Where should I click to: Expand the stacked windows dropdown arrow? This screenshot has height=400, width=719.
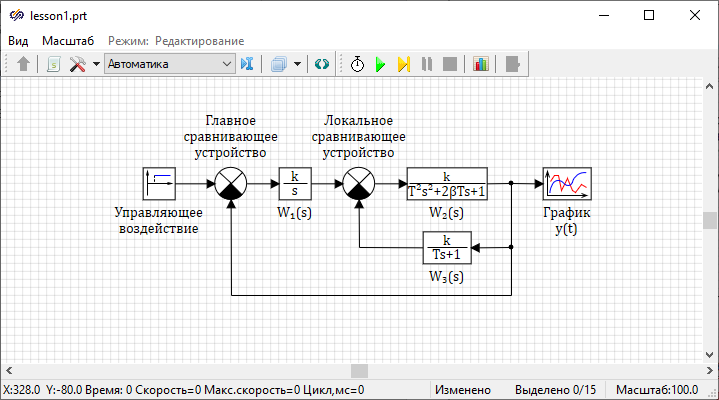(297, 64)
